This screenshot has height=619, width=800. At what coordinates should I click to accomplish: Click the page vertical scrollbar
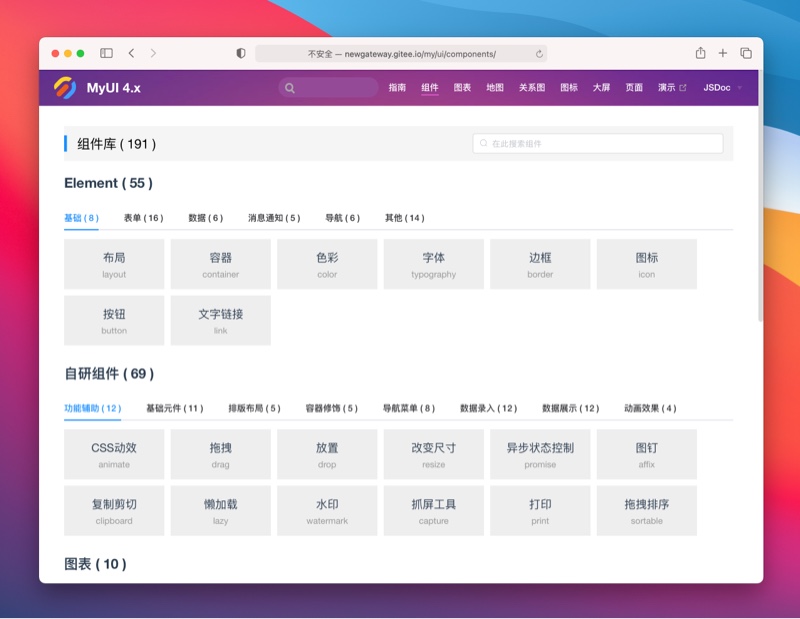coord(760,196)
